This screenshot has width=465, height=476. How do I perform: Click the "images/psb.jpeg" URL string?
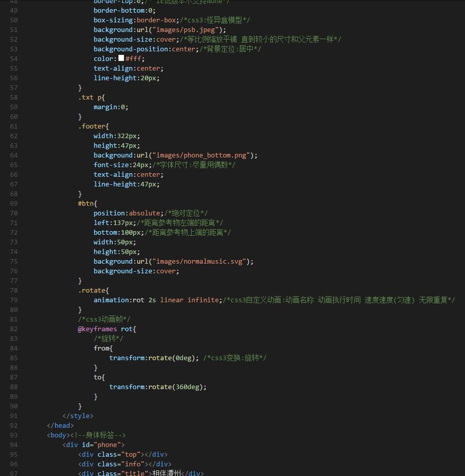[185, 30]
